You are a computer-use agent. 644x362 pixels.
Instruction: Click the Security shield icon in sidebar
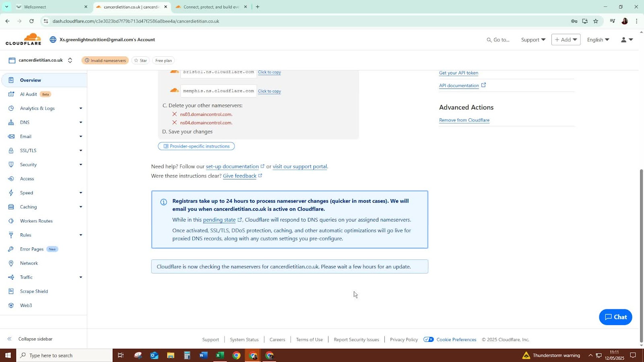coord(11,165)
